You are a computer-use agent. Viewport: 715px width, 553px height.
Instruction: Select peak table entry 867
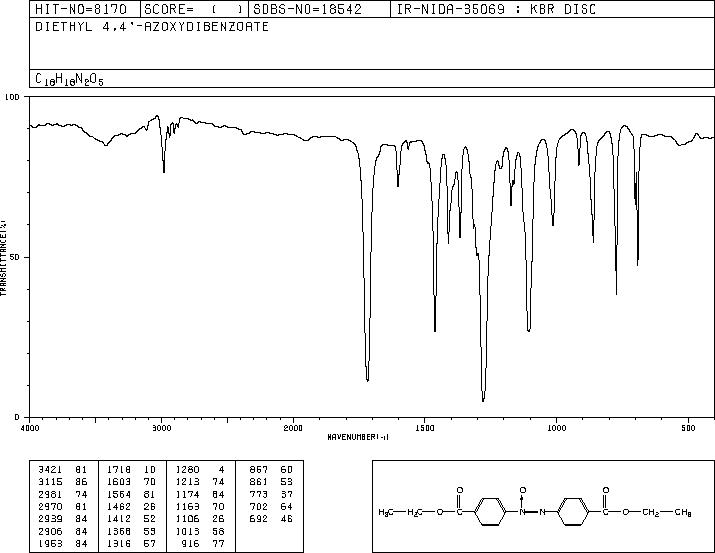pyautogui.click(x=259, y=470)
